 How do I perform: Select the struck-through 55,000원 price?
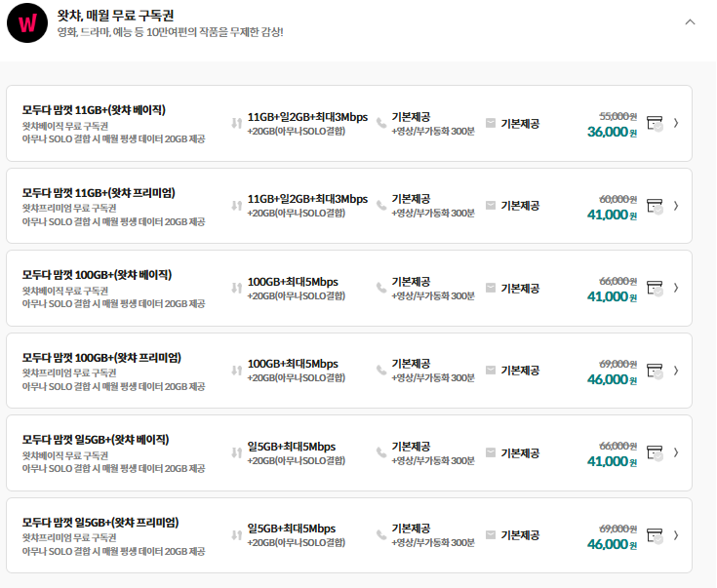tap(617, 117)
